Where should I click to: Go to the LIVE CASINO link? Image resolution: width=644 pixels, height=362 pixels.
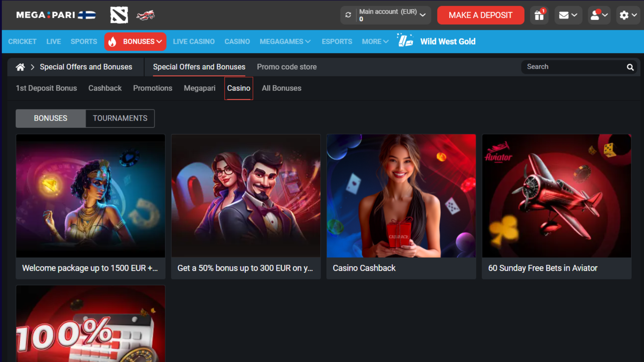pyautogui.click(x=194, y=42)
